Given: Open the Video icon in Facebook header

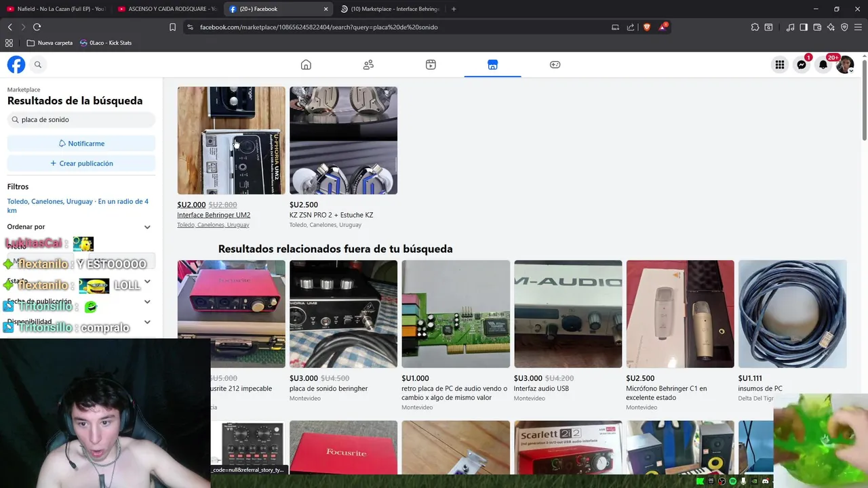Looking at the screenshot, I should click(431, 64).
